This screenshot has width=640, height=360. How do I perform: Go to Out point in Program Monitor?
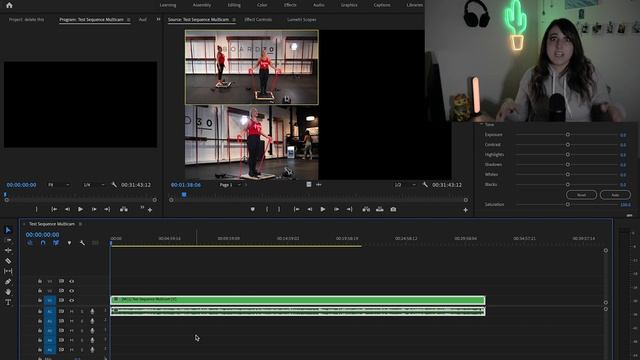107,209
